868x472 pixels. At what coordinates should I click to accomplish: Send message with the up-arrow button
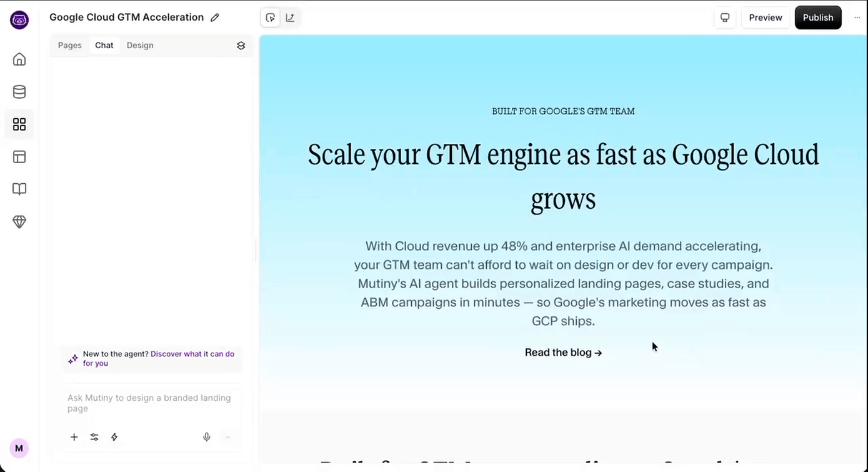point(227,437)
